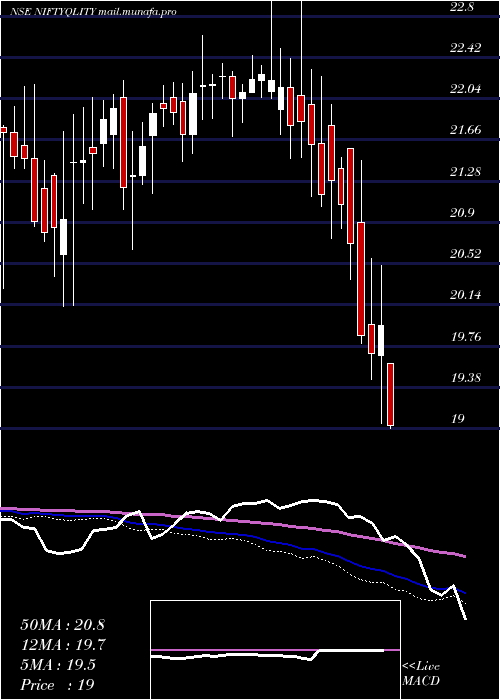The image size is (500, 700).
Task: Click the 50MA : 20.8 readout
Action: point(62,625)
